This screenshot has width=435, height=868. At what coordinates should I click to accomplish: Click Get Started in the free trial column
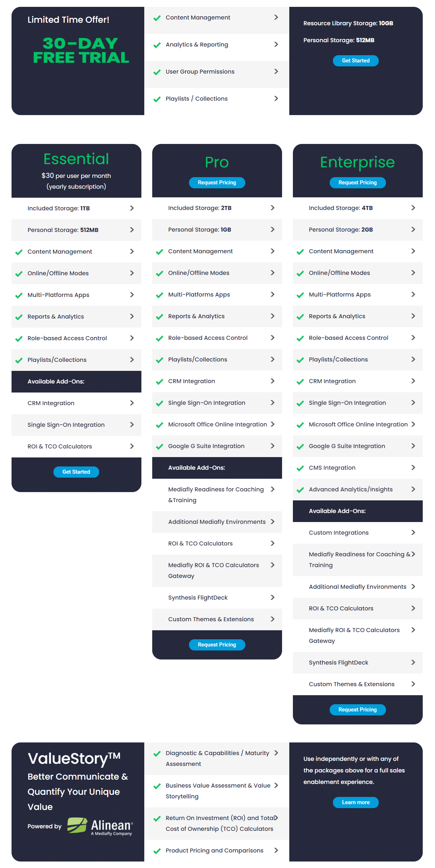click(356, 61)
